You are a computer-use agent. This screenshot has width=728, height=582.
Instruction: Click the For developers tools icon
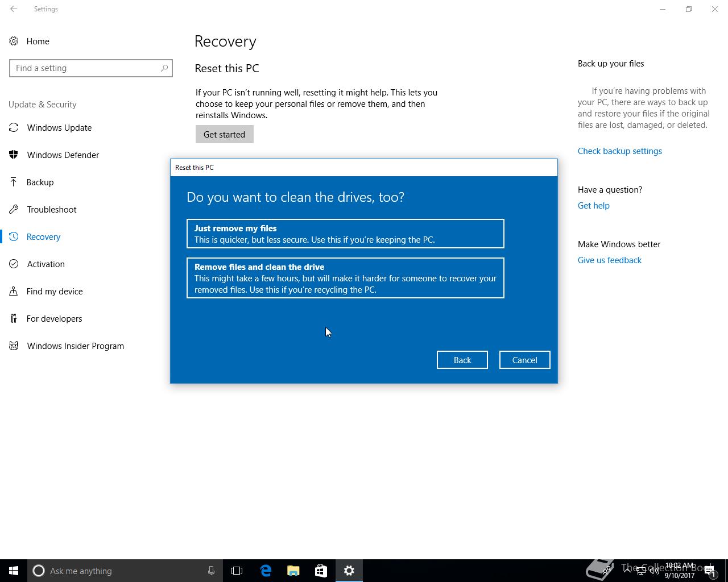14,318
